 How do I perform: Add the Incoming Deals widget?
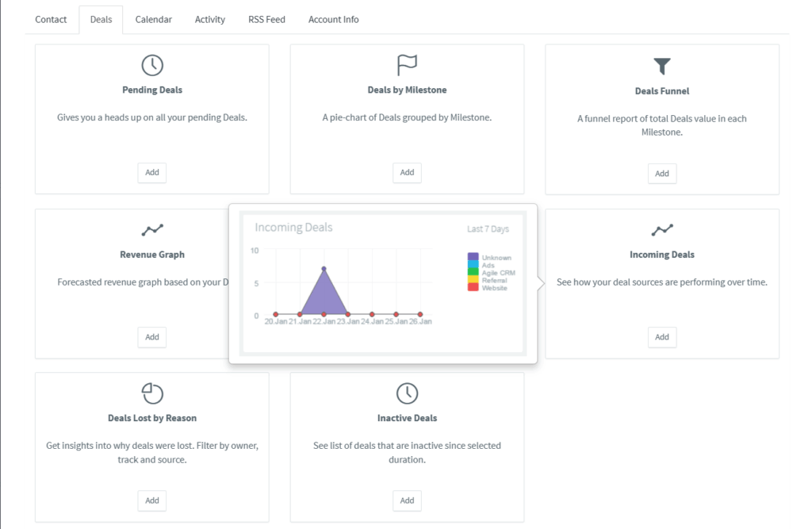pos(661,337)
